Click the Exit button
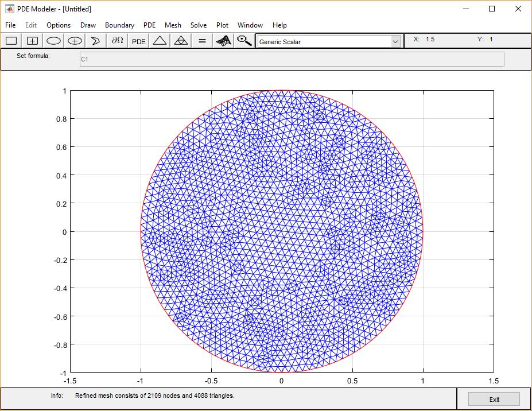532x411 pixels. (x=494, y=399)
